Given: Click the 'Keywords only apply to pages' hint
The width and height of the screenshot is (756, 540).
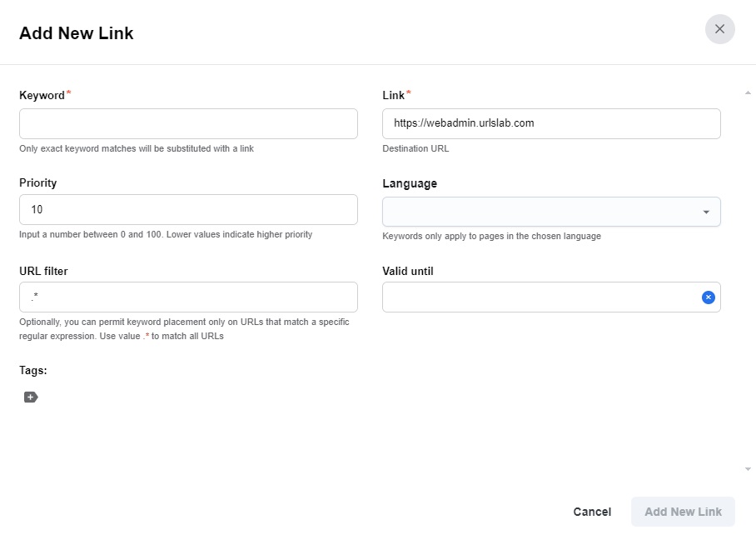Looking at the screenshot, I should coord(491,236).
